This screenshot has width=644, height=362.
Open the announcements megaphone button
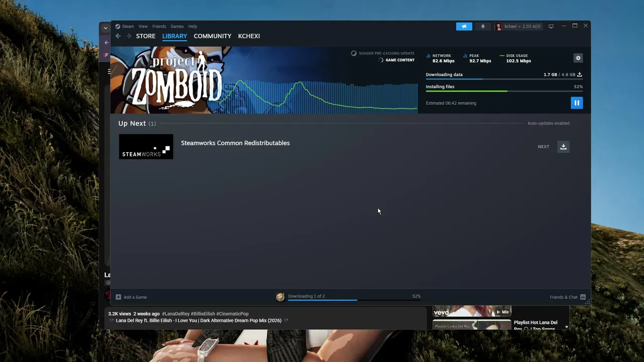click(464, 26)
